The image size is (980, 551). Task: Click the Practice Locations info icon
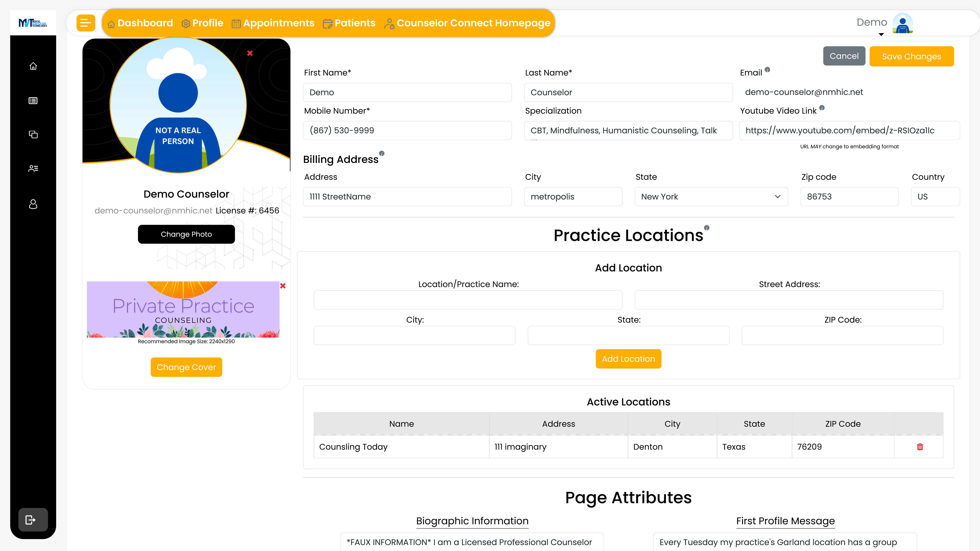(706, 228)
